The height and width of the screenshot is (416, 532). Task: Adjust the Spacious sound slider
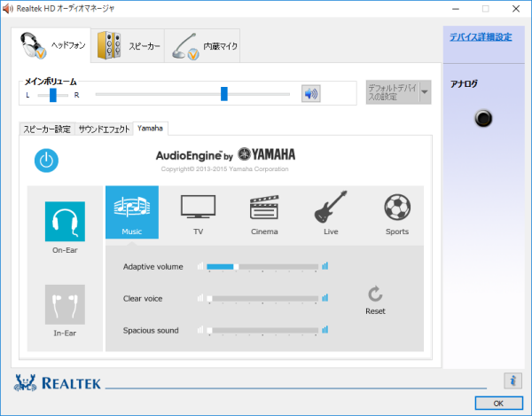(262, 331)
